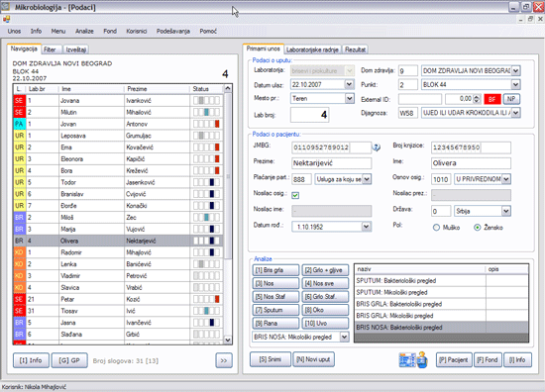Expand the Država Srbija dropdown
The height and width of the screenshot is (392, 545).
pyautogui.click(x=506, y=211)
